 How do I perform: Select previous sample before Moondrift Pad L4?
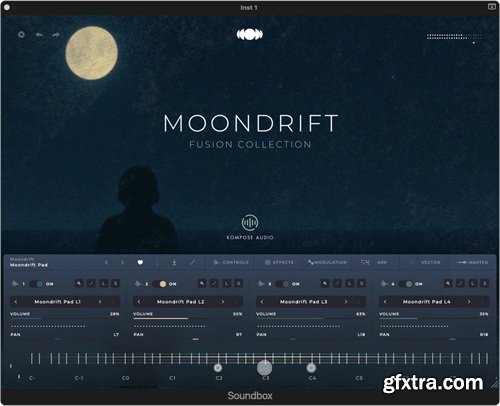(385, 302)
